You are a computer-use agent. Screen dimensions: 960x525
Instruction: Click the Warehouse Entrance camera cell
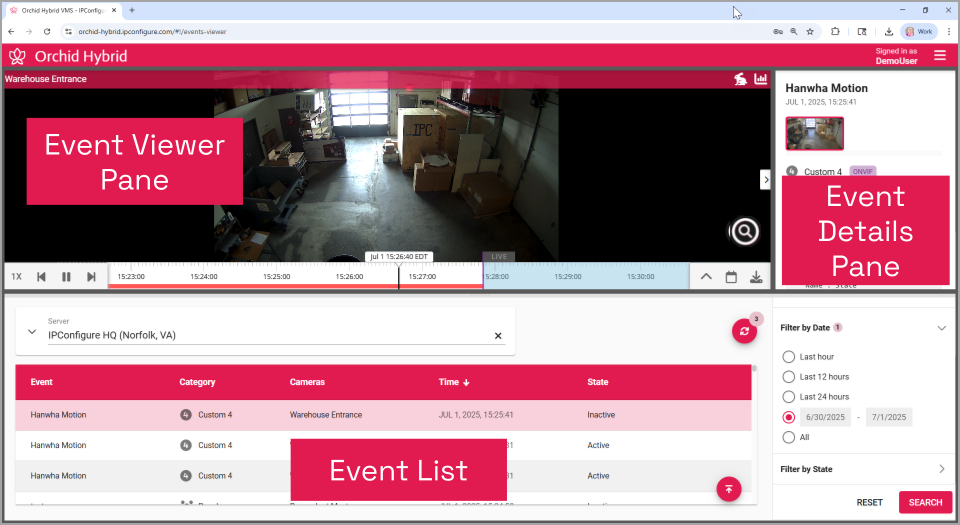(326, 415)
